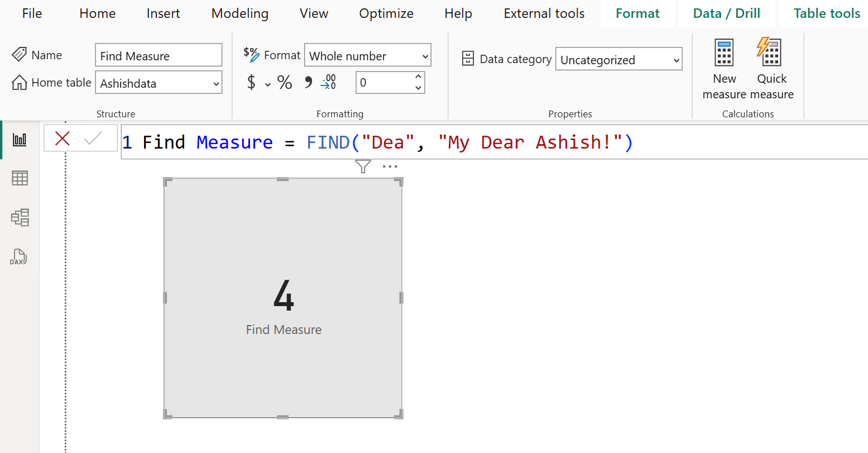
Task: Open the Home table dropdown
Action: pyautogui.click(x=158, y=82)
